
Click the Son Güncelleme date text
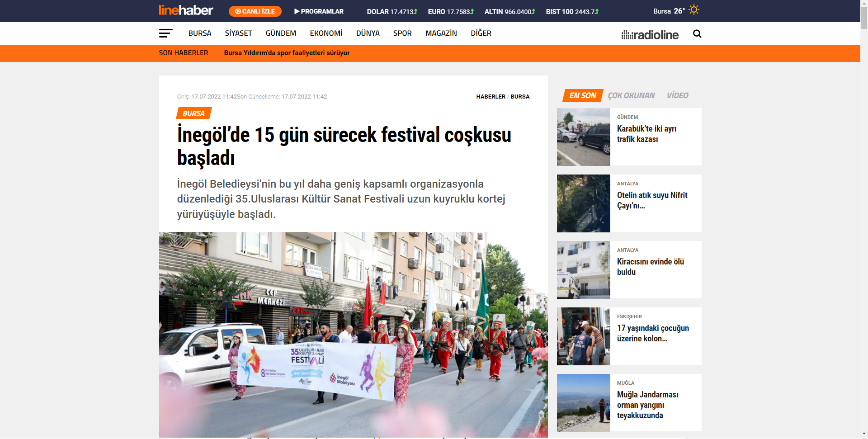(x=282, y=97)
